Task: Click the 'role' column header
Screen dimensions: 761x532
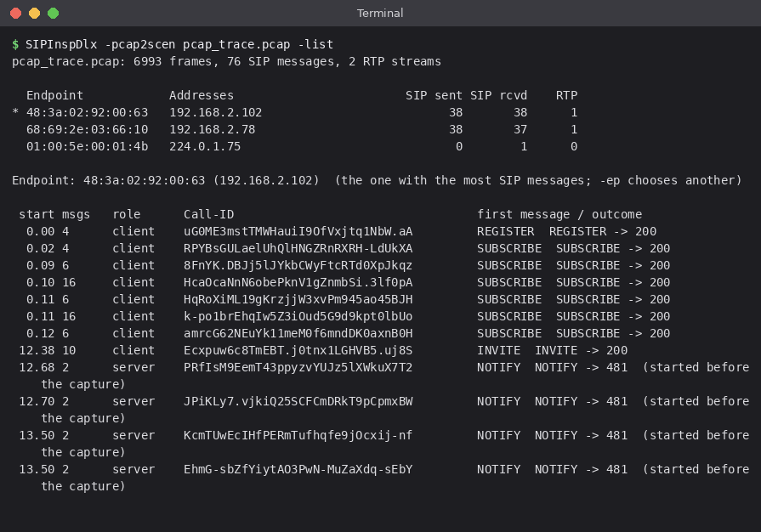Action: (126, 214)
